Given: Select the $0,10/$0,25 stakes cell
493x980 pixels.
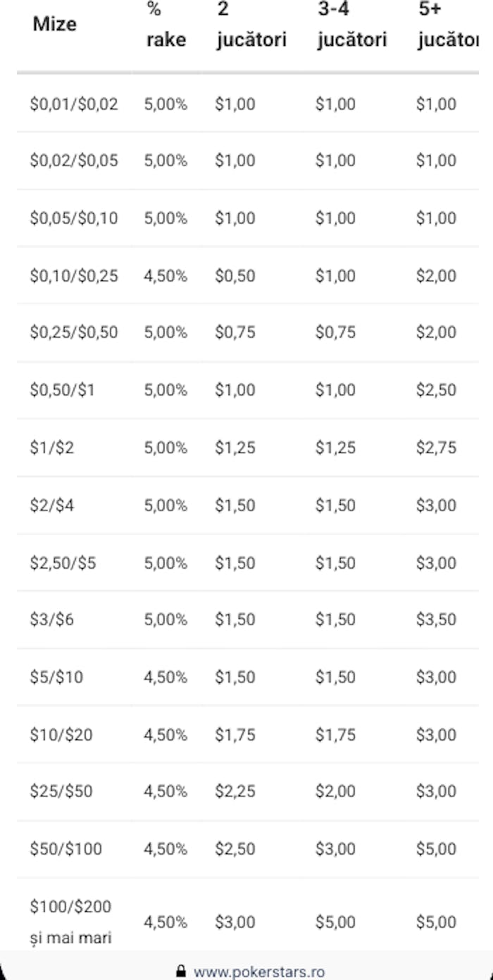Looking at the screenshot, I should 74,276.
